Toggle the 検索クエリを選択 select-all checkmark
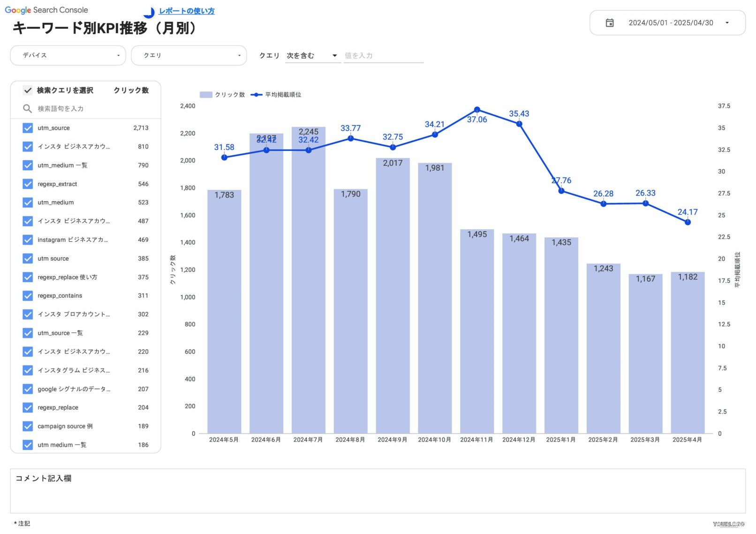 coord(28,90)
